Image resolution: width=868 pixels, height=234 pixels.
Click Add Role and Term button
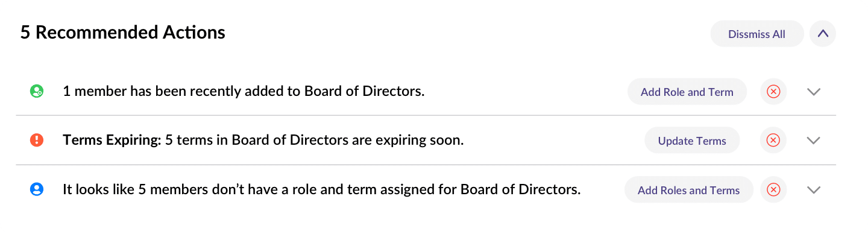(687, 92)
